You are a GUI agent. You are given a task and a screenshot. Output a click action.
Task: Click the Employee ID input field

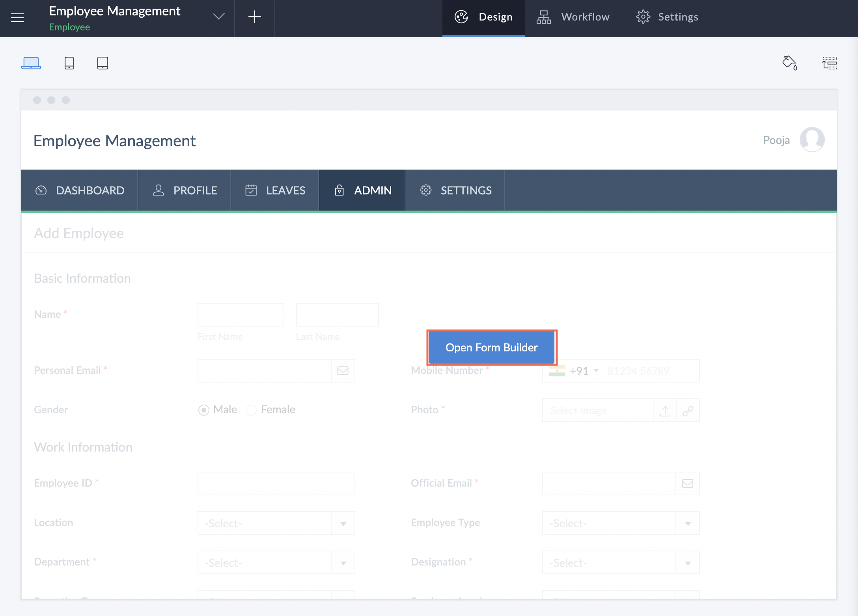[x=276, y=483]
